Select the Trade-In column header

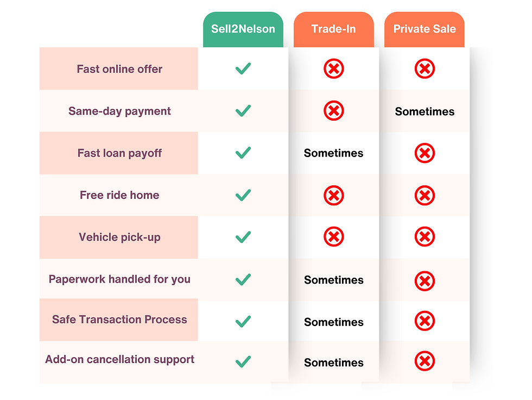(333, 29)
